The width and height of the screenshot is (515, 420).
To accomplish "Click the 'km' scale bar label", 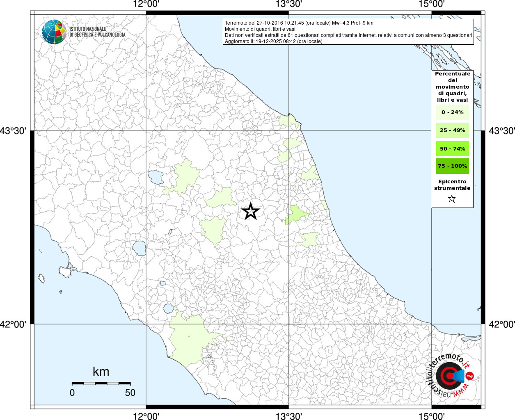I will 101,372.
